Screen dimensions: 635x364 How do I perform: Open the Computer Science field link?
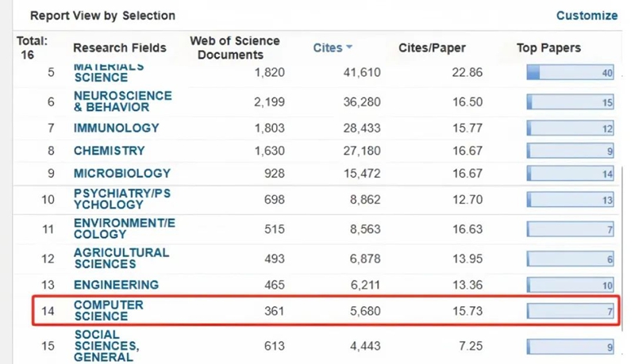coord(107,311)
